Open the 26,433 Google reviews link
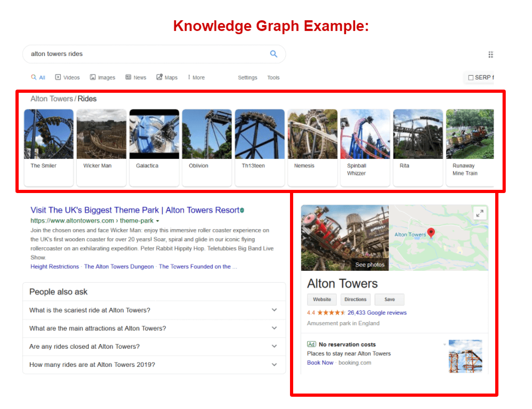The image size is (532, 409). [377, 312]
